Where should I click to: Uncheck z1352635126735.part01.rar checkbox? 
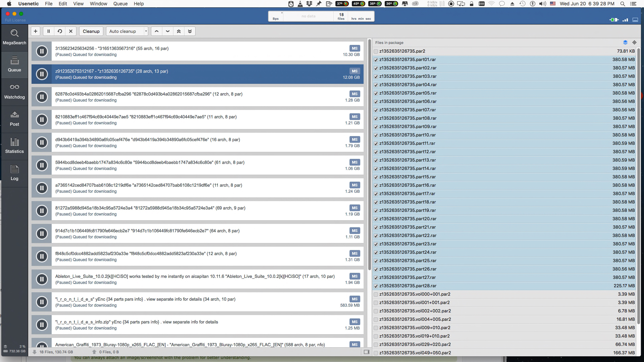pyautogui.click(x=376, y=60)
